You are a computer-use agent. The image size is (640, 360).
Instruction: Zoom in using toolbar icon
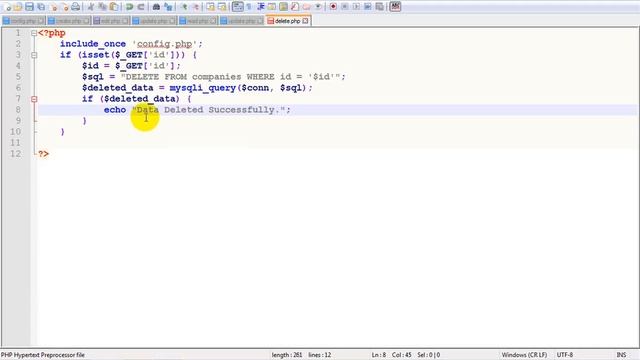(184, 7)
